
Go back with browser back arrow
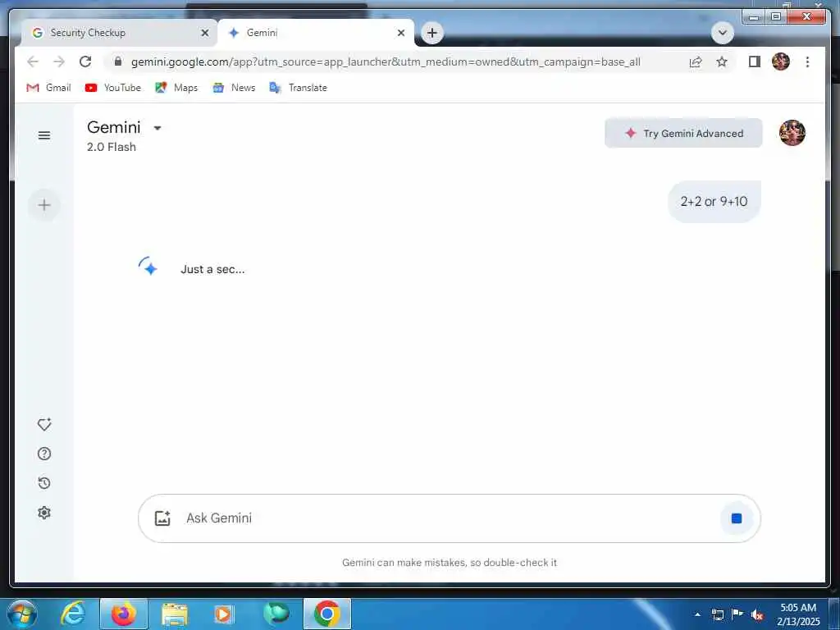(x=33, y=62)
